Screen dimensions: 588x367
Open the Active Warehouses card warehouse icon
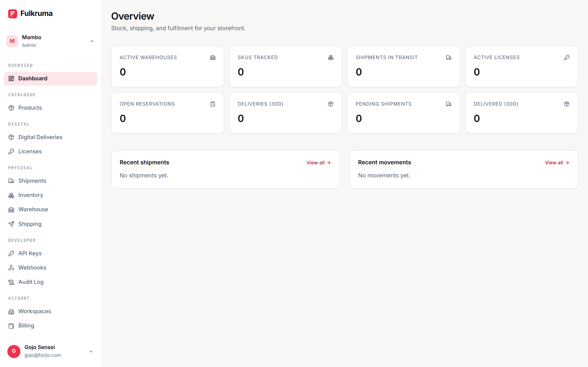213,57
